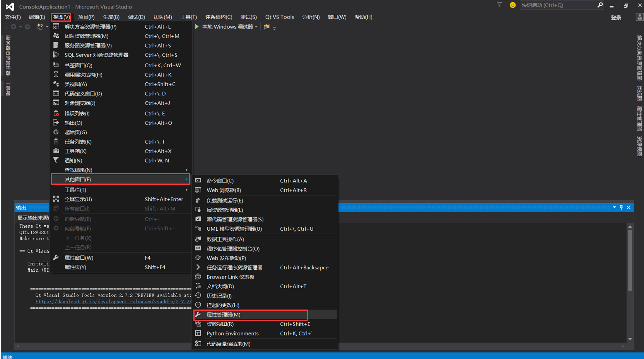Viewport: 644px width, 359px height.
Task: Open Web 发布活动(P) window
Action: 265,258
